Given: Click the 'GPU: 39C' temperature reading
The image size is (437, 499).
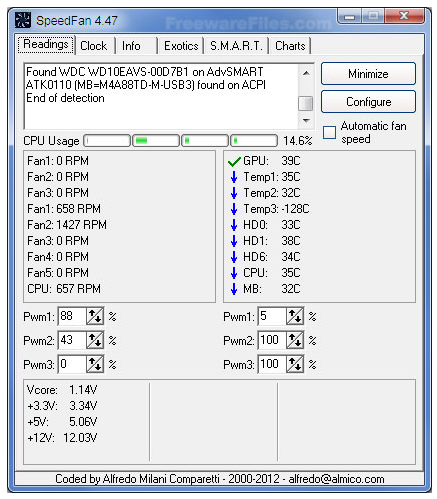Looking at the screenshot, I should click(x=272, y=161).
